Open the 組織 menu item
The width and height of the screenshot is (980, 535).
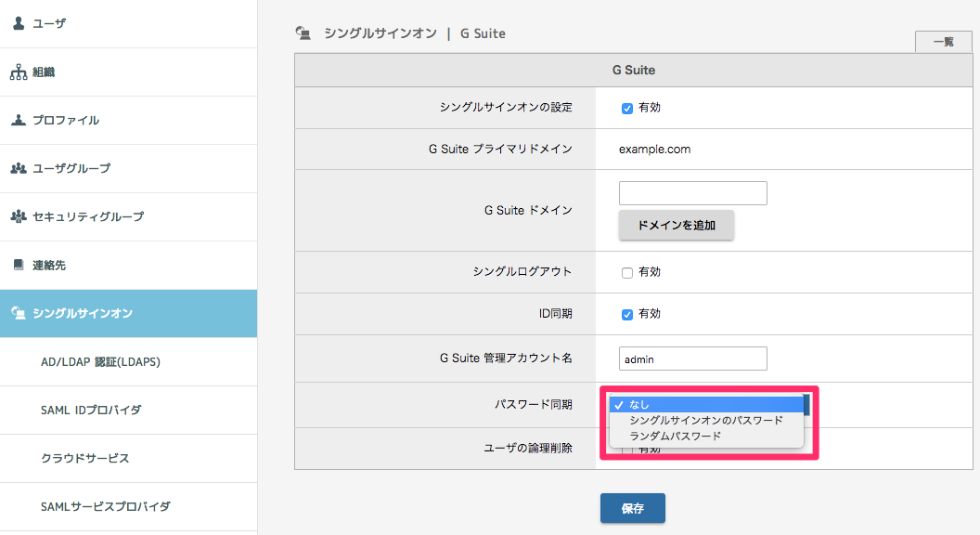128,72
